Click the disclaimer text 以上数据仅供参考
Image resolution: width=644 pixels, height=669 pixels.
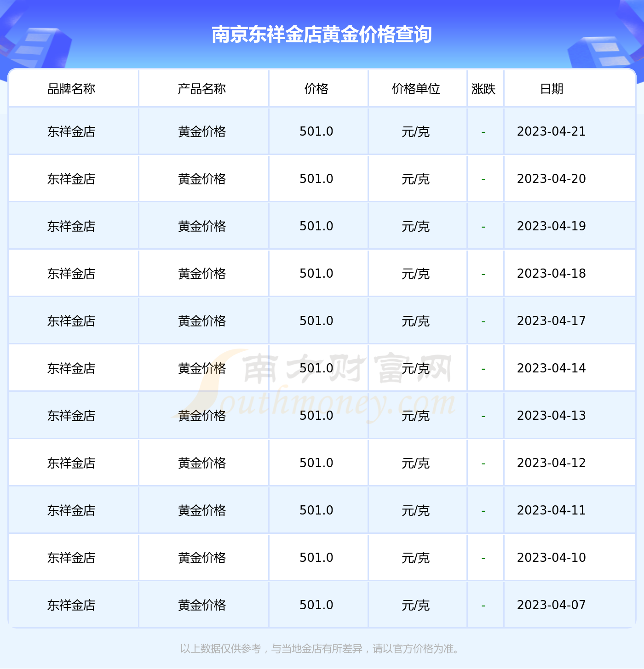point(220,649)
